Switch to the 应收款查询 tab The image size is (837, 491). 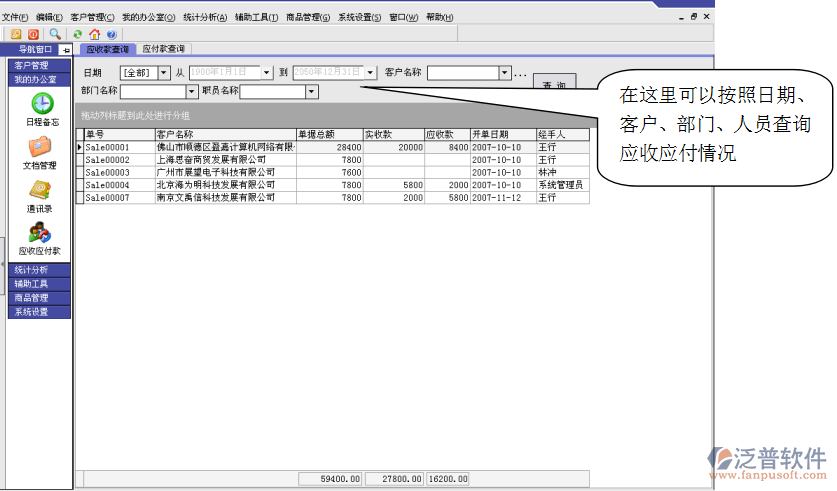point(108,49)
